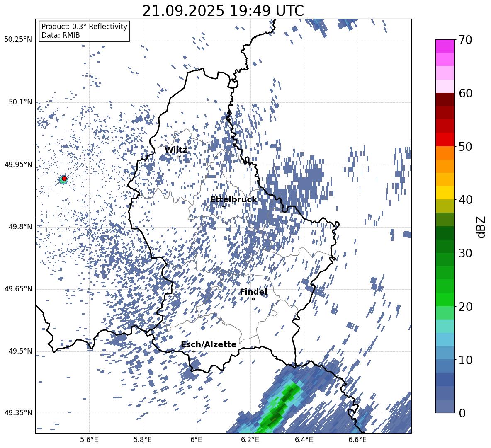Click the 6.6°E longitude label

pyautogui.click(x=357, y=440)
